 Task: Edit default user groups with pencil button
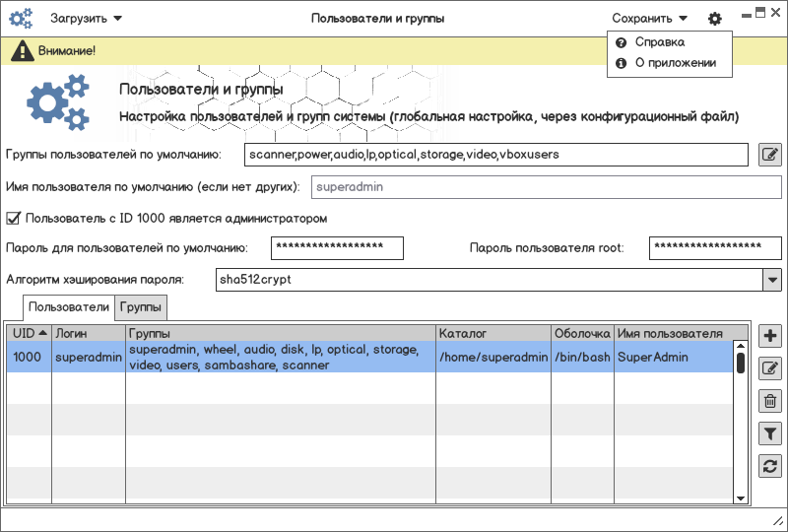click(x=770, y=155)
